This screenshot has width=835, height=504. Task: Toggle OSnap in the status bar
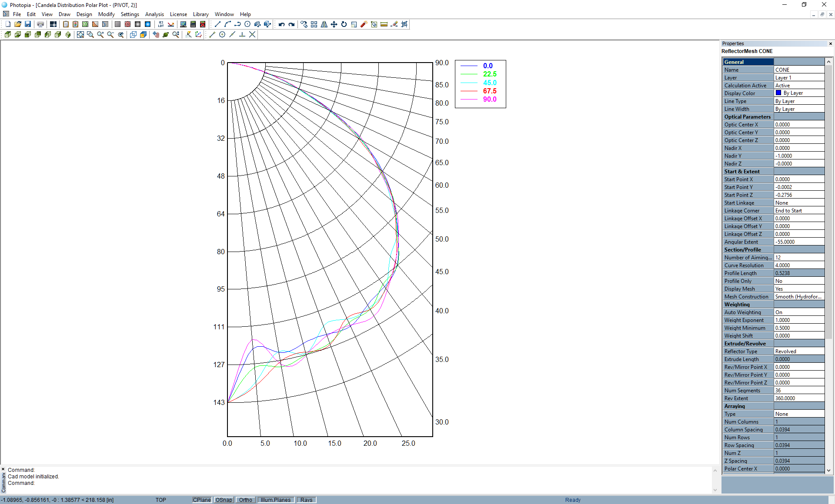point(224,500)
